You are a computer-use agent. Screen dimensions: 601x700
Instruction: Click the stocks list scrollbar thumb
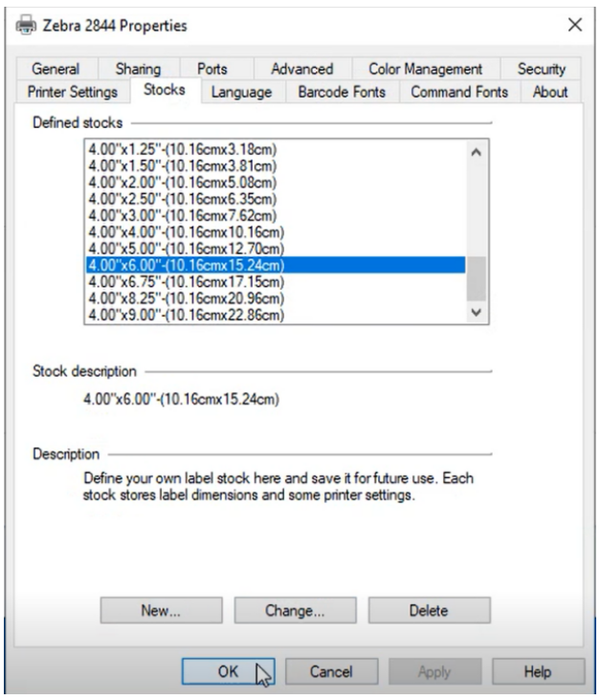click(x=477, y=278)
